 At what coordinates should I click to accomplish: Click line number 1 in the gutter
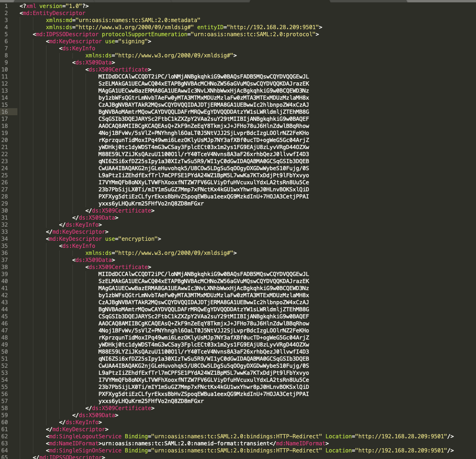pyautogui.click(x=6, y=6)
